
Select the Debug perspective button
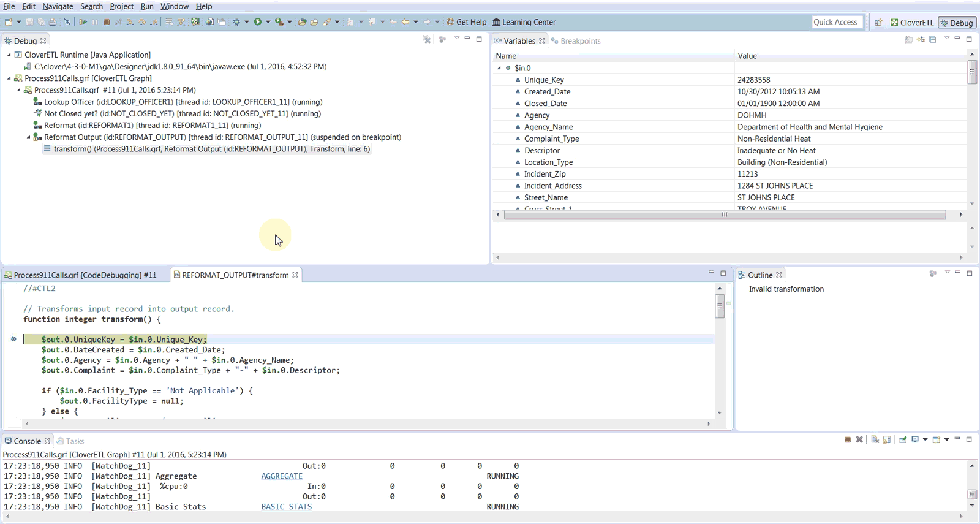957,23
